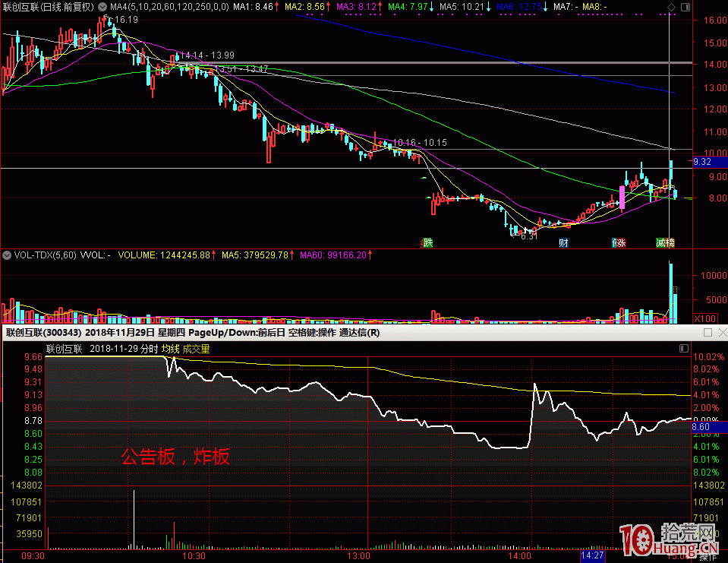Click the 联创互联 2018-11-29 分时 title label
Viewport: 728px width, 563px height.
click(x=102, y=349)
